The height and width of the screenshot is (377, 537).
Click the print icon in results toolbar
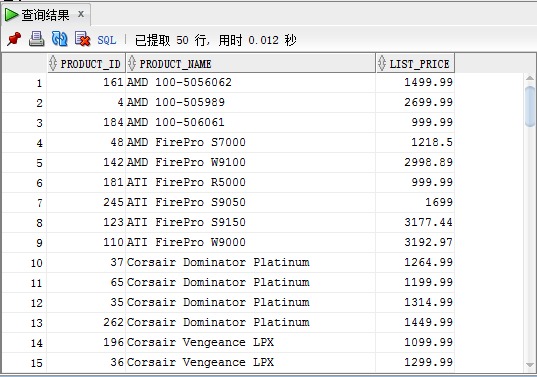click(36, 39)
